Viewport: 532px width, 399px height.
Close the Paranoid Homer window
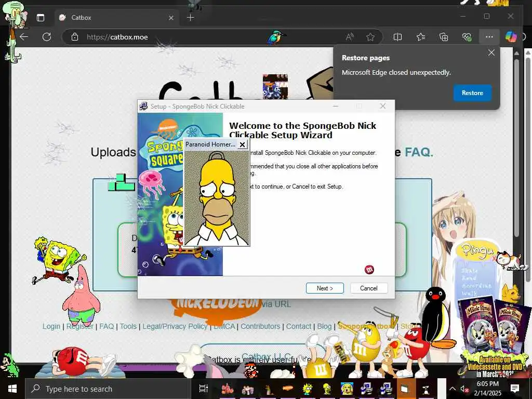pyautogui.click(x=242, y=144)
